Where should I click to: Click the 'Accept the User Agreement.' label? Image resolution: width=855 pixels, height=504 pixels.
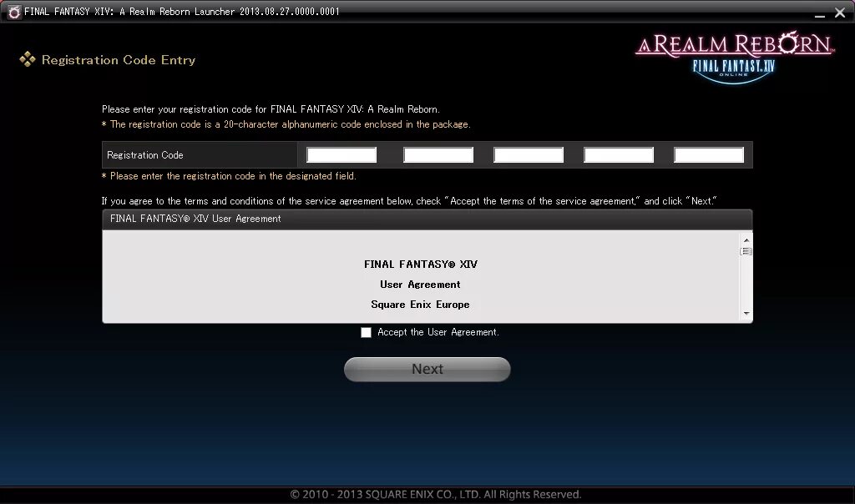pyautogui.click(x=438, y=332)
